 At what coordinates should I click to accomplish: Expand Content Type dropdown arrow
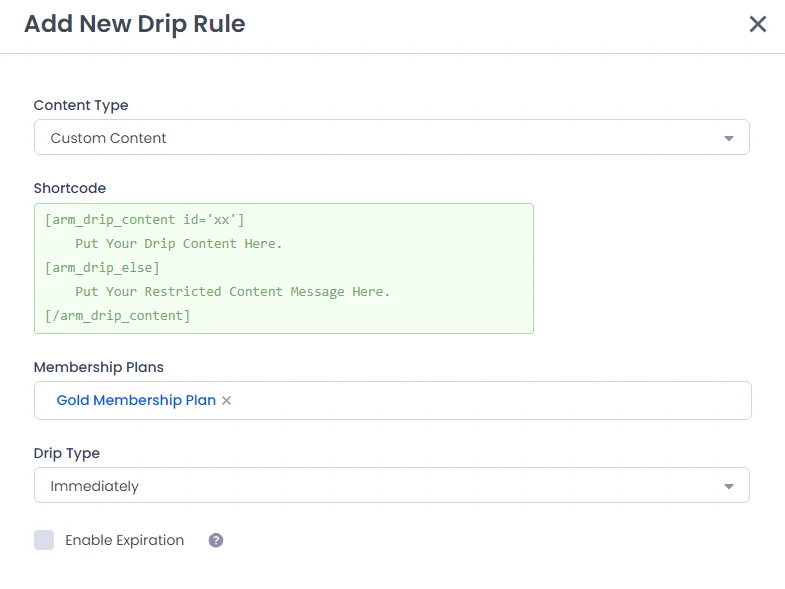(x=728, y=138)
